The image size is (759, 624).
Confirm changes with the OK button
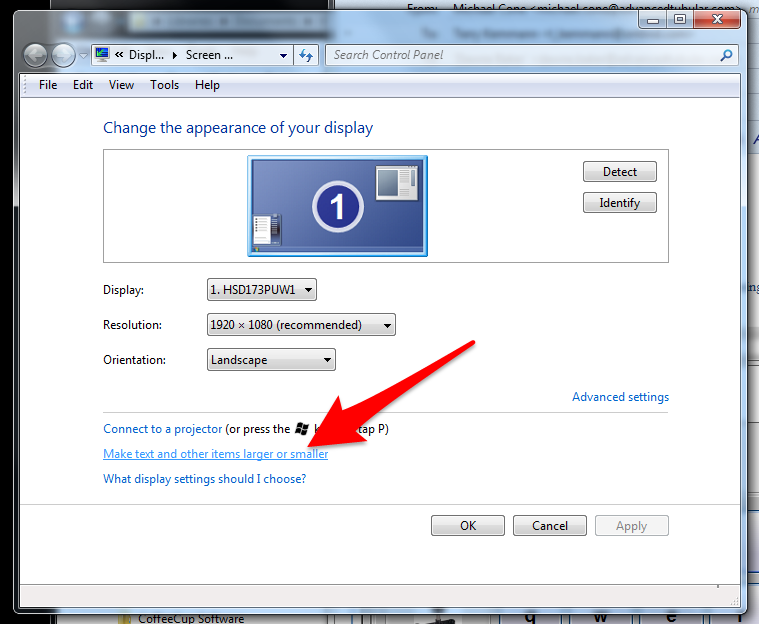point(468,526)
